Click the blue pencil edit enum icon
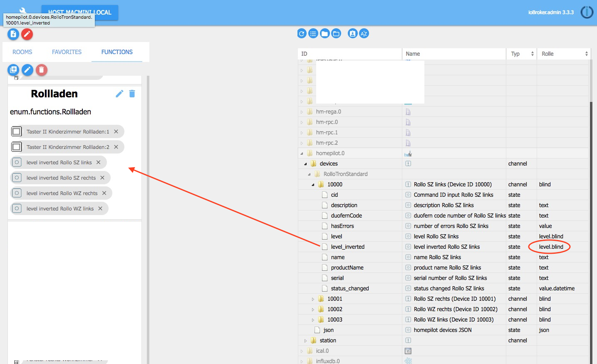 [27, 70]
